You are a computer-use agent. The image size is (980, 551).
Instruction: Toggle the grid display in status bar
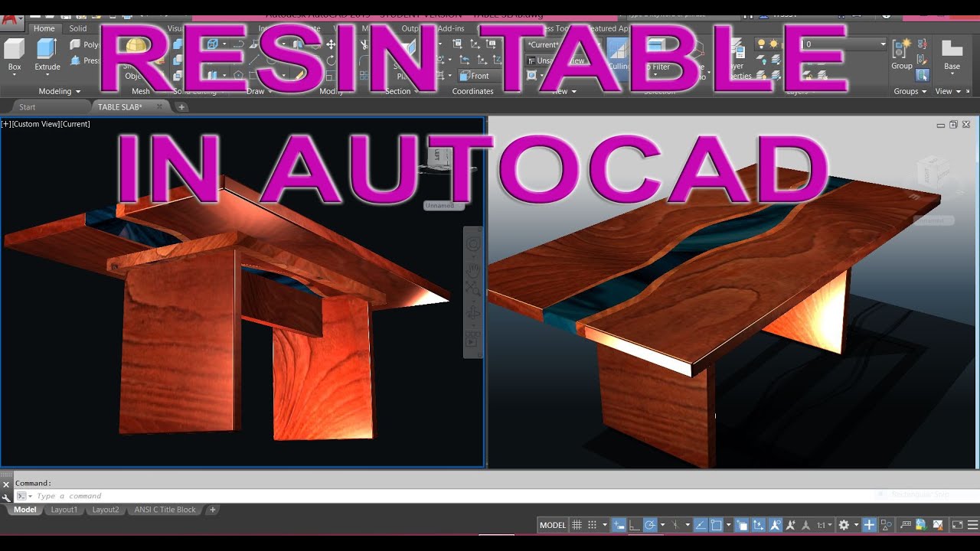pos(577,525)
